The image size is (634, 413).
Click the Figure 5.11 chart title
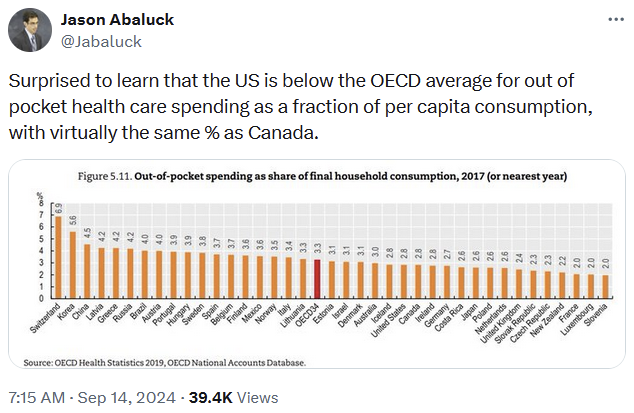[324, 176]
